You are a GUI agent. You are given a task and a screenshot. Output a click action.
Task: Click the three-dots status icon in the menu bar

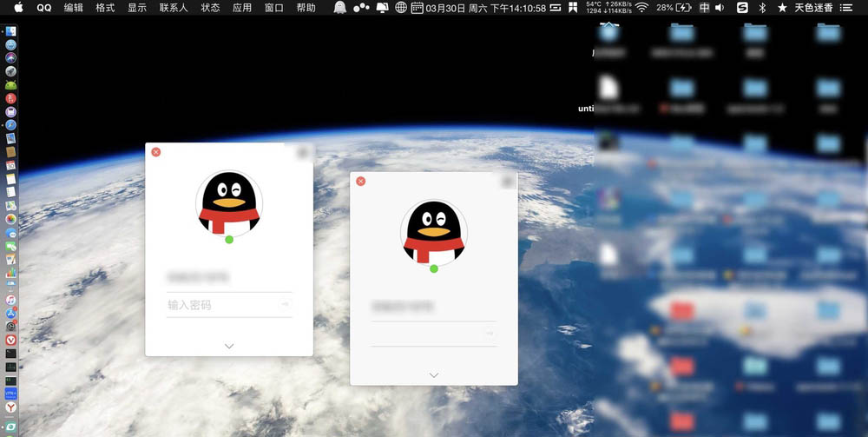361,8
